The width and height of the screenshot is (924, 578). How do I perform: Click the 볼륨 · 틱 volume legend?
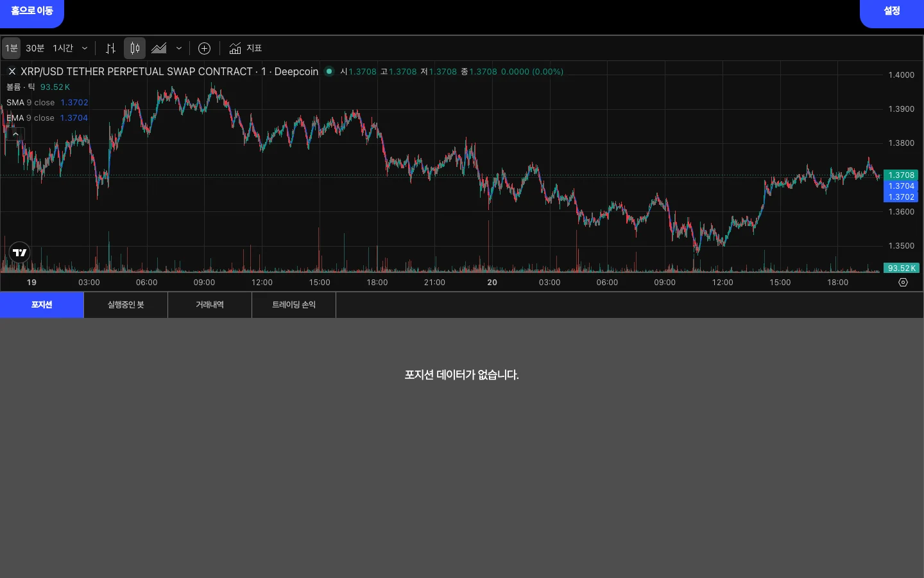click(x=21, y=87)
